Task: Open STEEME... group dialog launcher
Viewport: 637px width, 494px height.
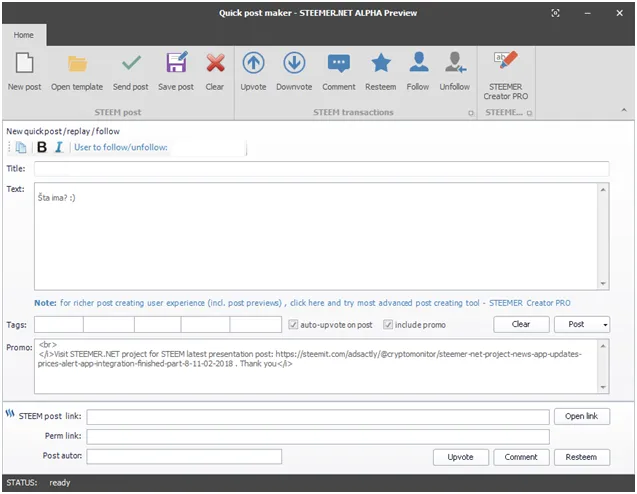Action: pos(529,113)
